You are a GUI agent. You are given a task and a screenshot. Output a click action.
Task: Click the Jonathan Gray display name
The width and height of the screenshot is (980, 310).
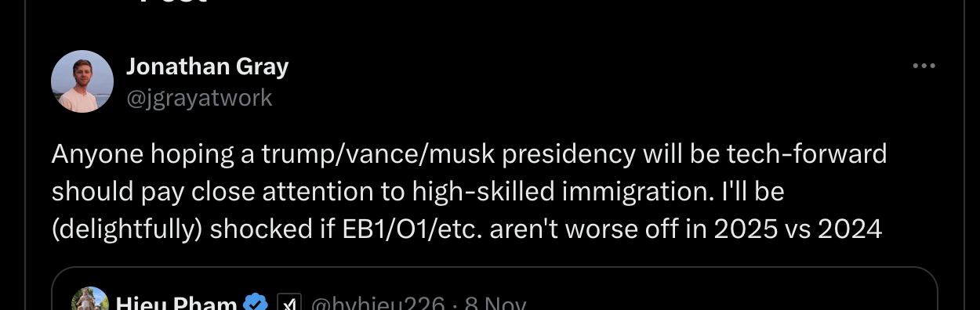pyautogui.click(x=208, y=67)
